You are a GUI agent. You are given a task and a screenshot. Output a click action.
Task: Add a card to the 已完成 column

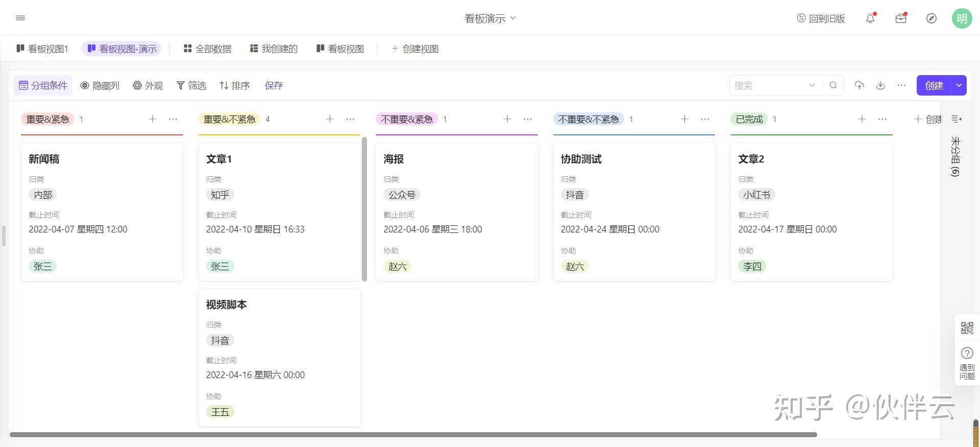[862, 119]
